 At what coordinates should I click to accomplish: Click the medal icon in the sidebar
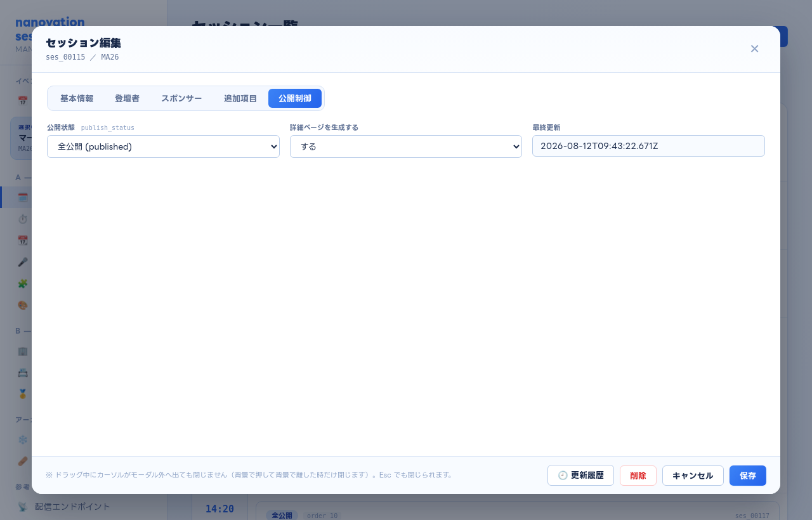(x=23, y=394)
